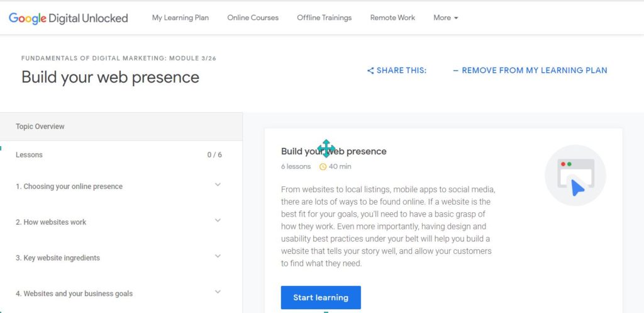This screenshot has height=313, width=644.
Task: Go to Online Courses menu item
Action: (253, 18)
